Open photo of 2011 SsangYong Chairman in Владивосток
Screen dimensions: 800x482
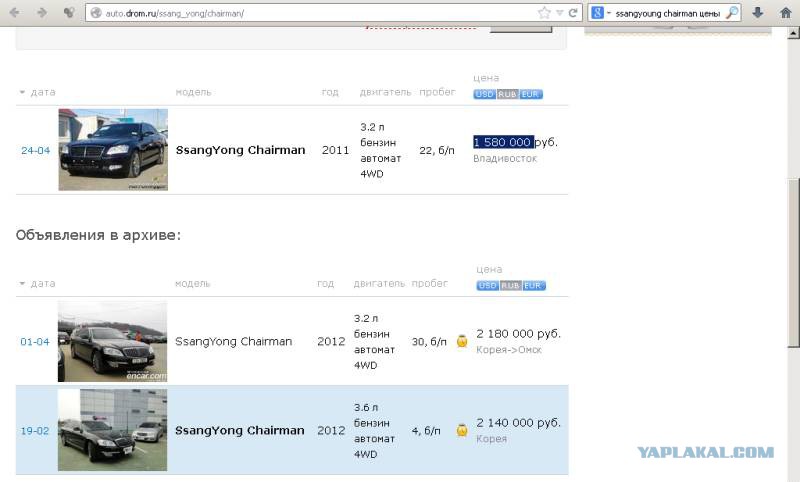[113, 149]
